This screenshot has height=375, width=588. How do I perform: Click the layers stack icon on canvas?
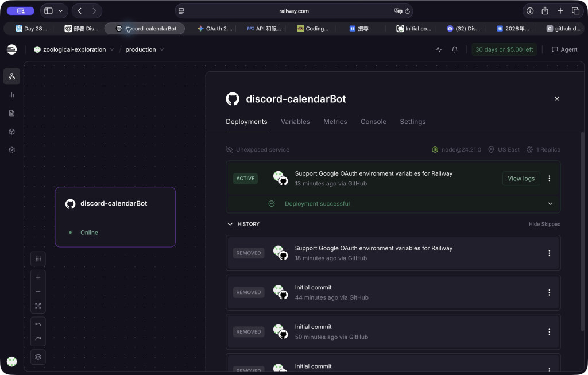point(38,357)
